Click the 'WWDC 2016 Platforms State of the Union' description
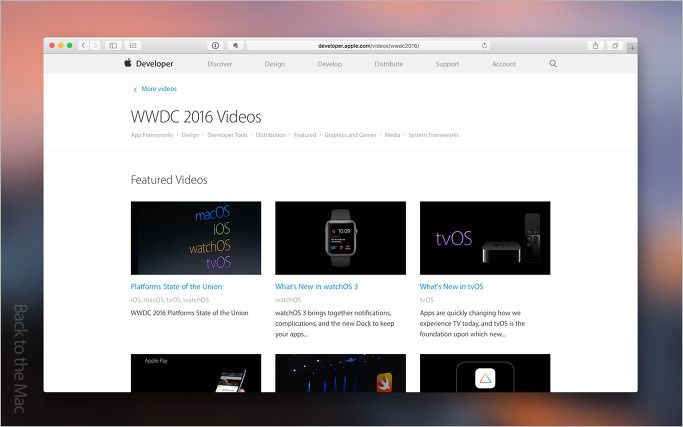This screenshot has width=683, height=427. pos(189,313)
